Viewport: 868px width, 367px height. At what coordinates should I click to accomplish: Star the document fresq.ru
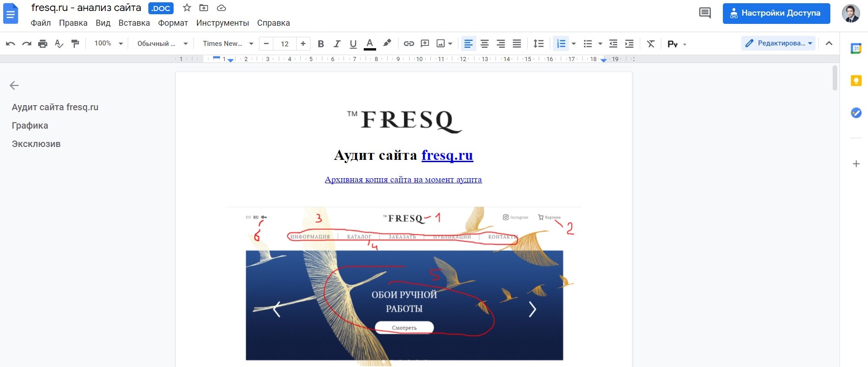coord(187,8)
